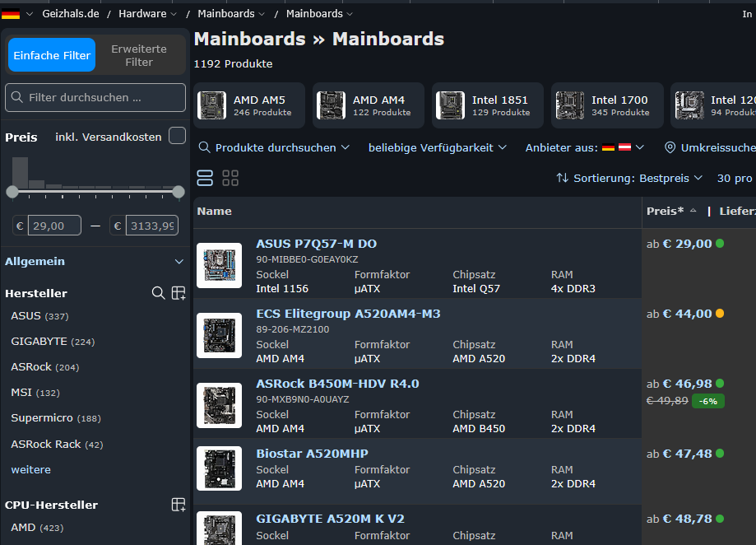Open GIGABYTE A520M K V2 thumbnail
Viewport: 756px width, 545px height.
(x=220, y=528)
